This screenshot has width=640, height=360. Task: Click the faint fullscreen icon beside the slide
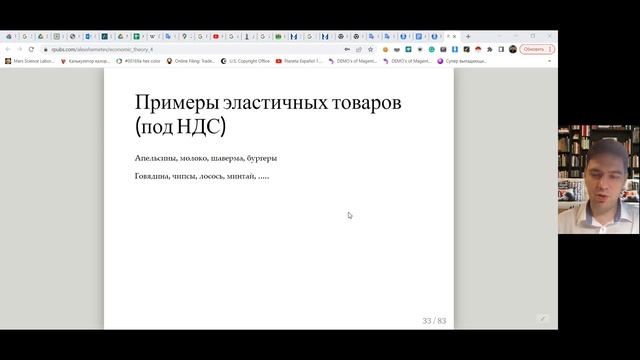pyautogui.click(x=543, y=318)
